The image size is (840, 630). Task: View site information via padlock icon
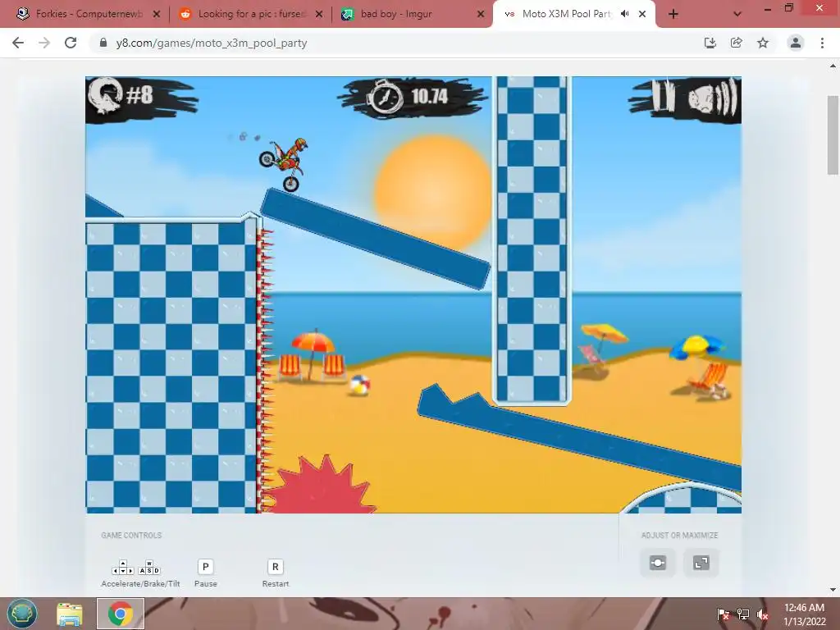pyautogui.click(x=103, y=43)
